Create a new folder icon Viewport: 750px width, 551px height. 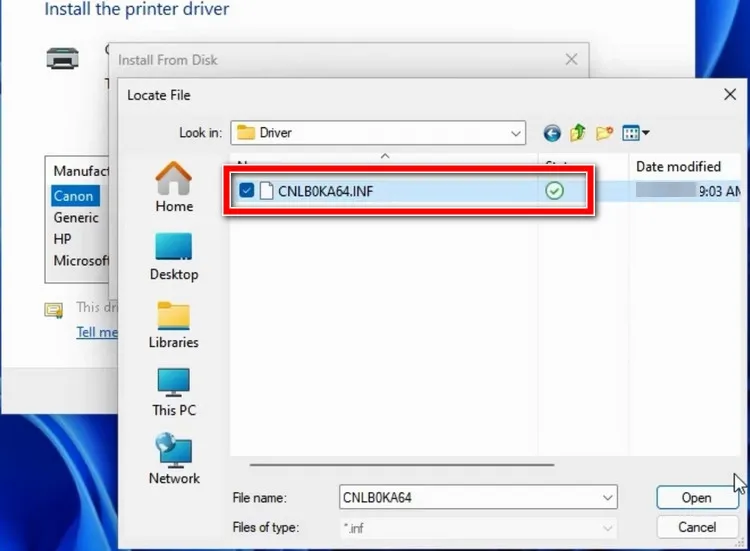604,132
